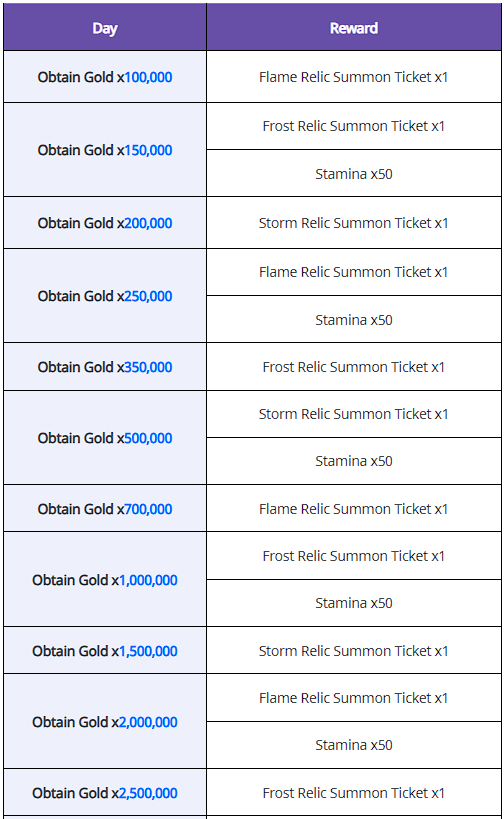This screenshot has height=819, width=504.
Task: Click the first Flame Relic Summon Ticket reward
Action: point(354,77)
